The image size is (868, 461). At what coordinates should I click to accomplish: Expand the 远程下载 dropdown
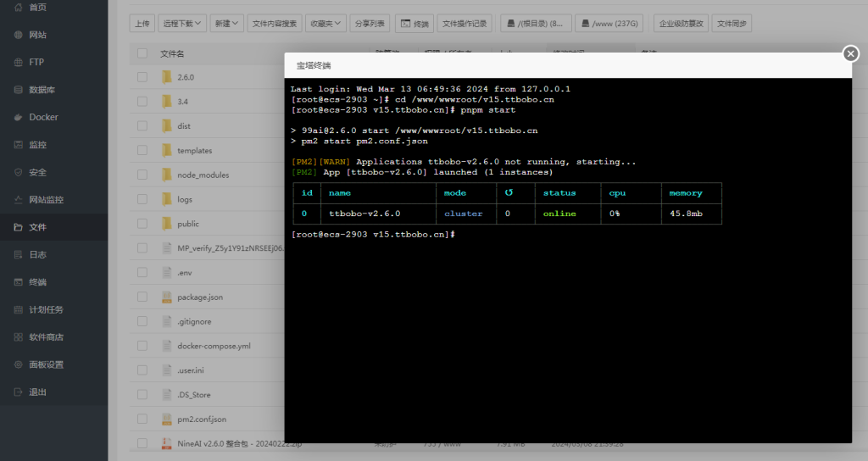[181, 23]
